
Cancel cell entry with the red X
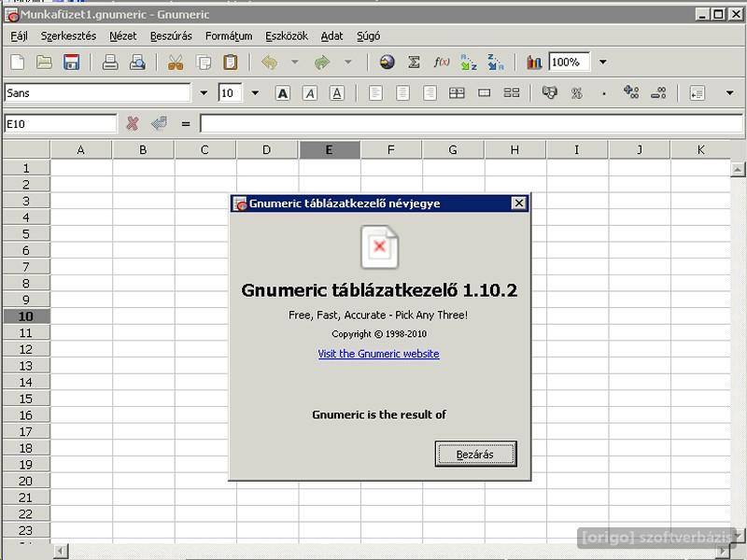pos(133,124)
